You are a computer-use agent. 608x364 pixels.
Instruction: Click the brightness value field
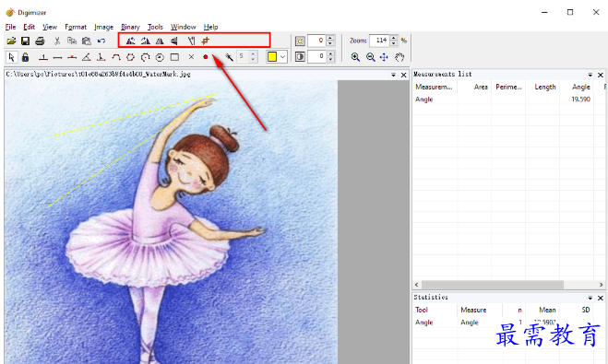[316, 41]
